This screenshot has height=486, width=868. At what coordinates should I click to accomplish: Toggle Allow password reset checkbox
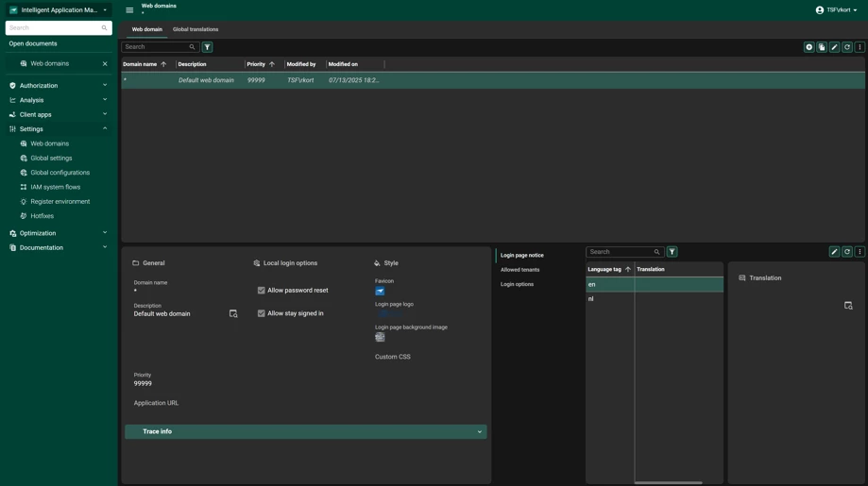262,291
